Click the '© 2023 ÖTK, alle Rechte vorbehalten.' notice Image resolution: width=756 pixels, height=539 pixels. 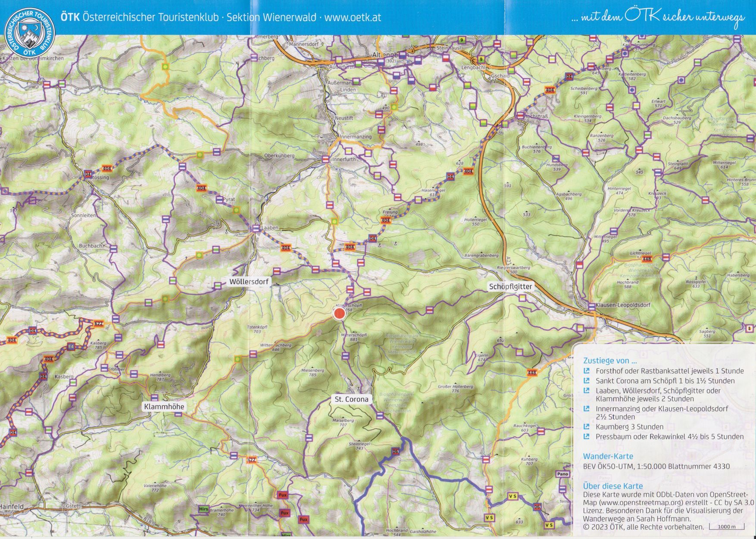pyautogui.click(x=643, y=526)
